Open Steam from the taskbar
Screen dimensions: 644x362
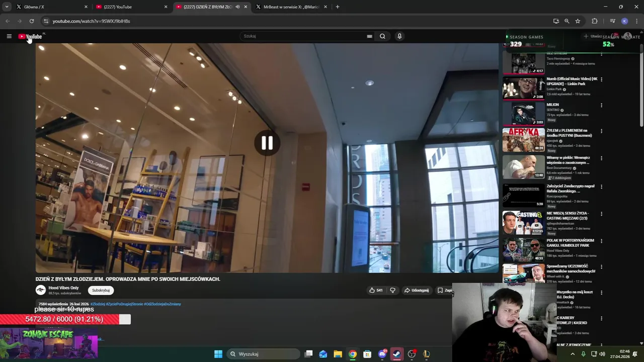(397, 354)
